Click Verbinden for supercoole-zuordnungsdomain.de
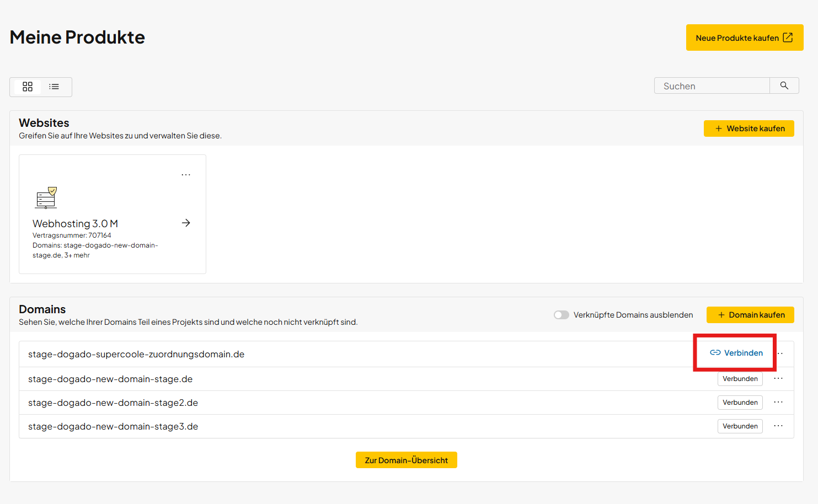This screenshot has height=504, width=818. [x=736, y=353]
